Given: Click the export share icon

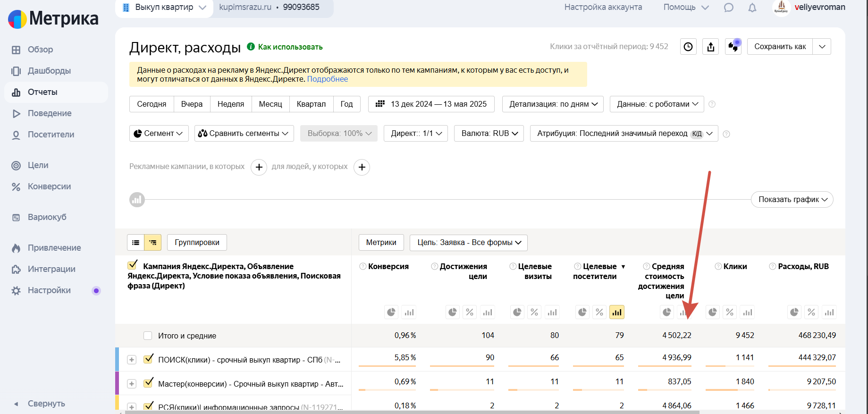Looking at the screenshot, I should [711, 47].
